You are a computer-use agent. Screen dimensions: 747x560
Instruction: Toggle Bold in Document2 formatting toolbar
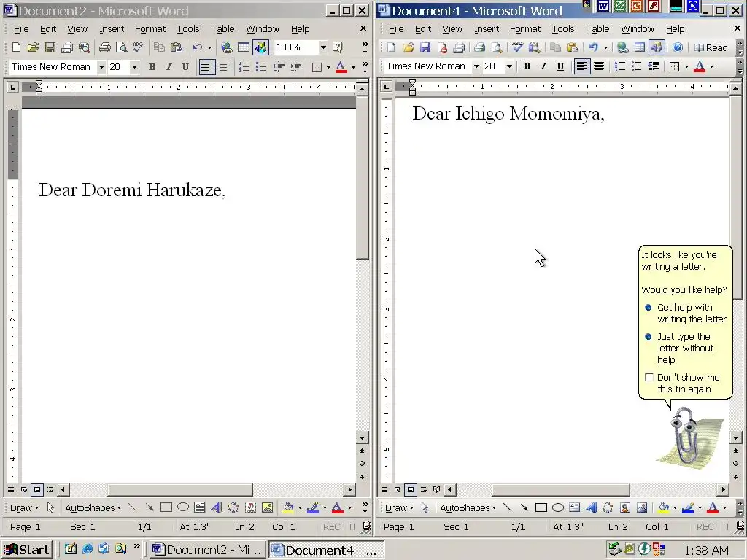[x=152, y=67]
